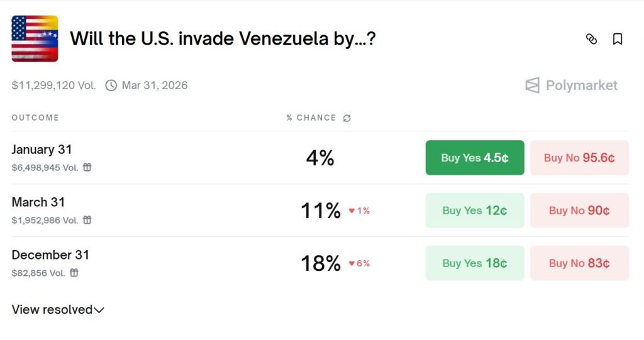Click the Polymarket logo
Image resolution: width=644 pixels, height=340 pixels.
click(571, 85)
